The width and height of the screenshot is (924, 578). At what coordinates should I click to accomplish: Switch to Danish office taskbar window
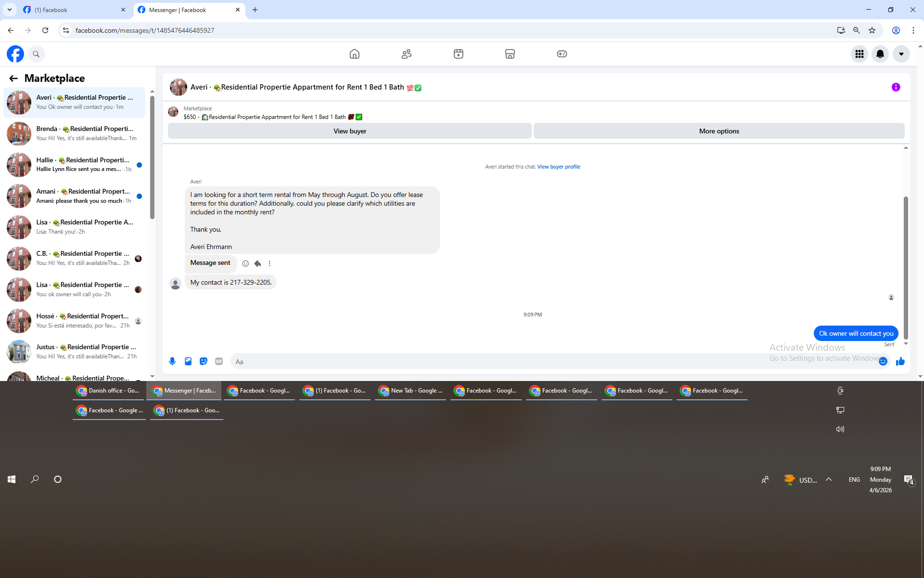click(x=109, y=391)
